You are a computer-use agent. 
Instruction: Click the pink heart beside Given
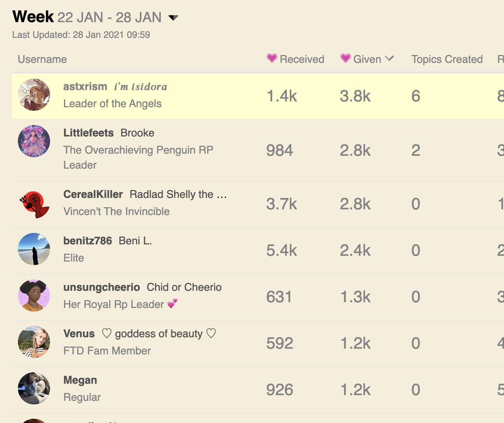[x=346, y=59]
